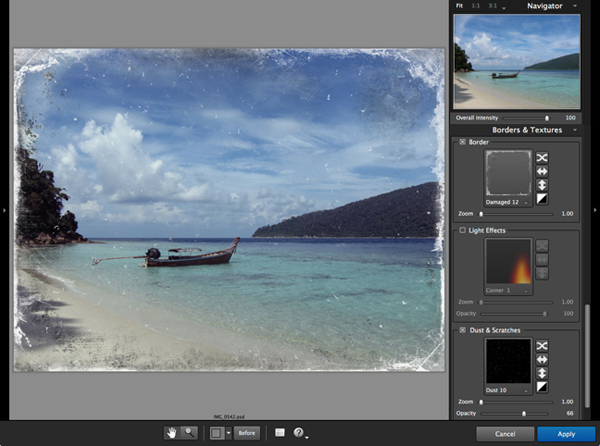Select the Hand pan tool

point(172,432)
